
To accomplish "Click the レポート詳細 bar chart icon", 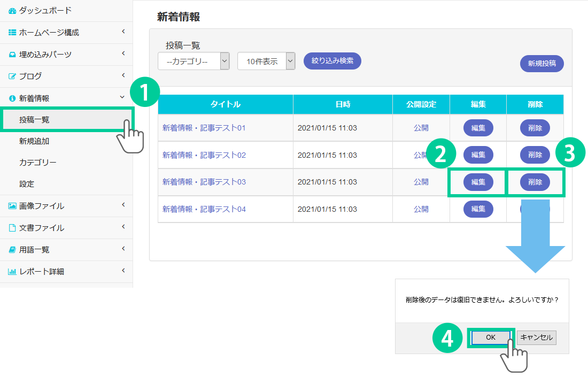I will click(x=12, y=272).
